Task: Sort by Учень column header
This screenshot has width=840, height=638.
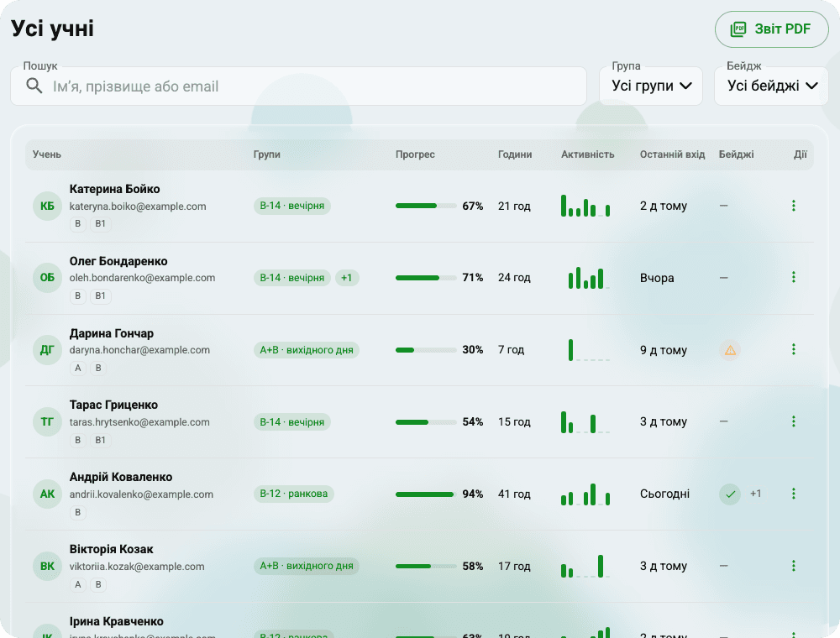Action: point(46,154)
